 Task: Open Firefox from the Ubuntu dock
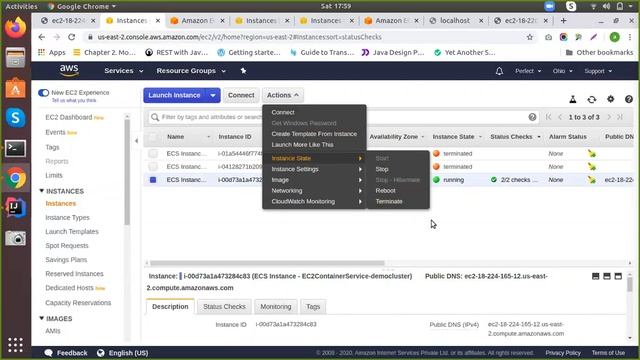pyautogui.click(x=16, y=28)
